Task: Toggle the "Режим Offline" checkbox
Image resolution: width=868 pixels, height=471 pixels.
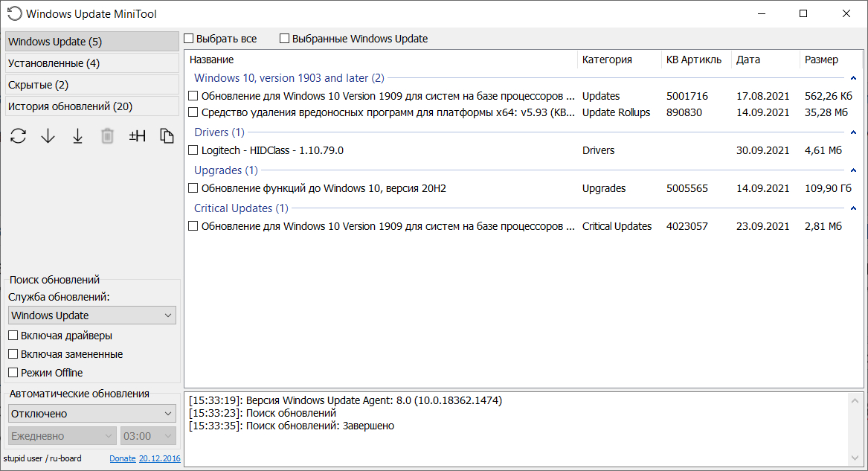Action: coord(13,373)
